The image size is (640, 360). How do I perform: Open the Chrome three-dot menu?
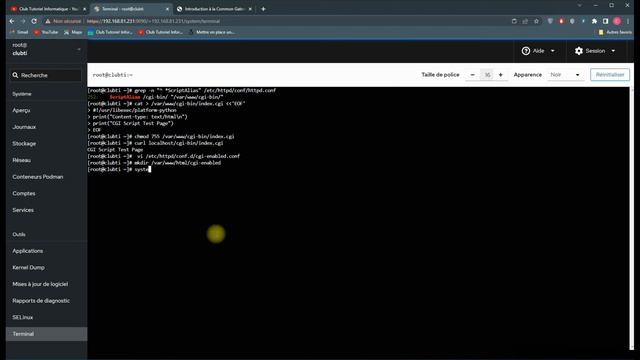click(x=628, y=21)
